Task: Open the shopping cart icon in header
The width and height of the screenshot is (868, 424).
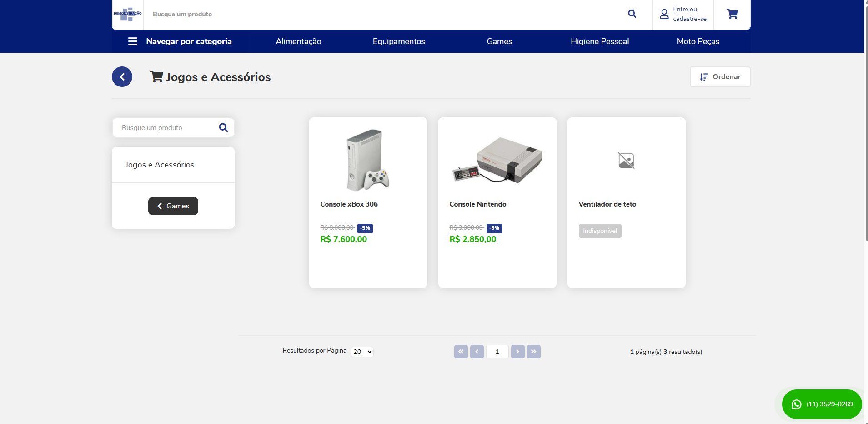Action: click(732, 14)
